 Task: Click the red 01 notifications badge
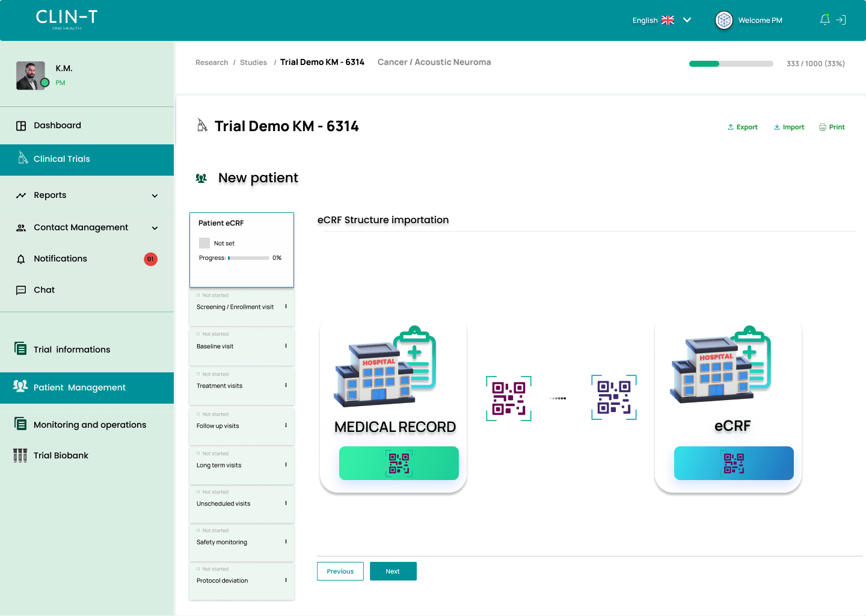(150, 259)
